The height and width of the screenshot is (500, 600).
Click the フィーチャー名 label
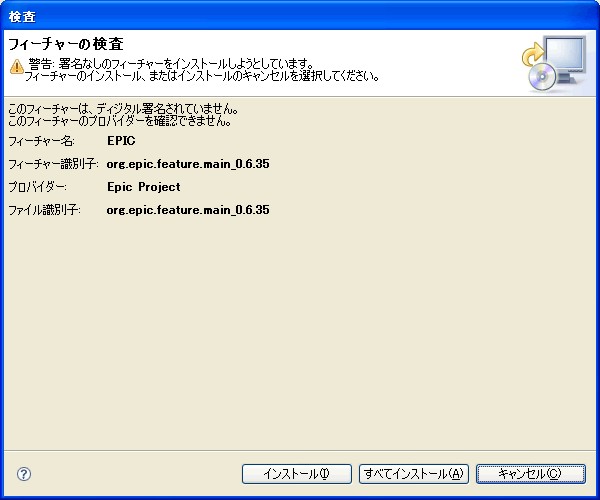tap(41, 141)
